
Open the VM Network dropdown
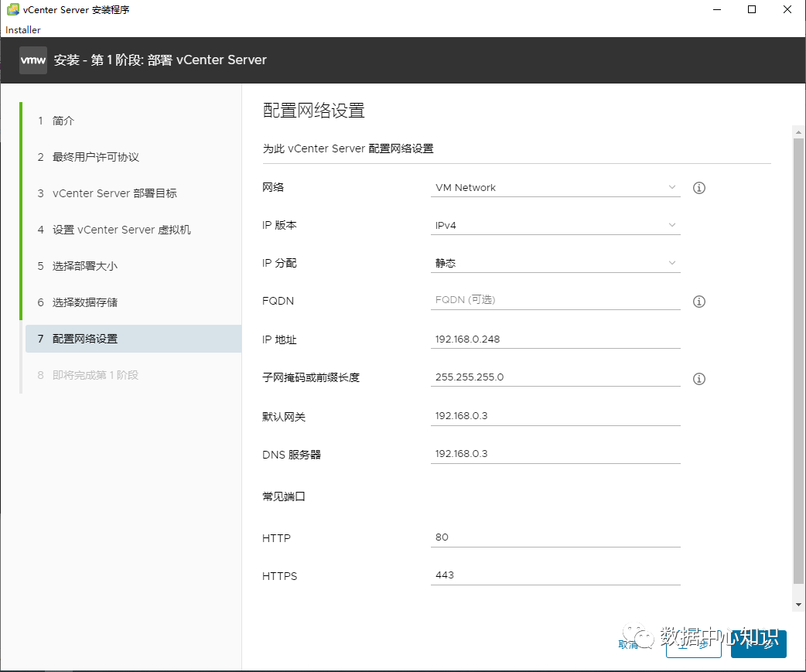[555, 187]
